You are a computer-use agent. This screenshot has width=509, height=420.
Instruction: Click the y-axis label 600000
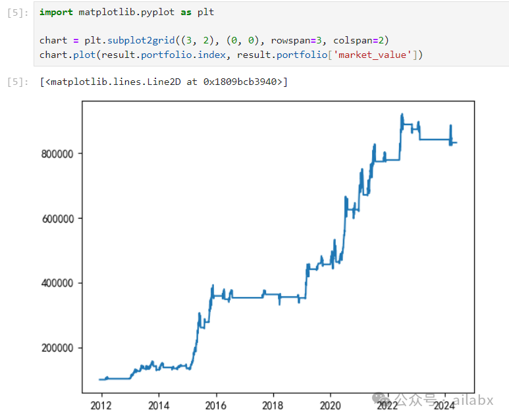[58, 219]
